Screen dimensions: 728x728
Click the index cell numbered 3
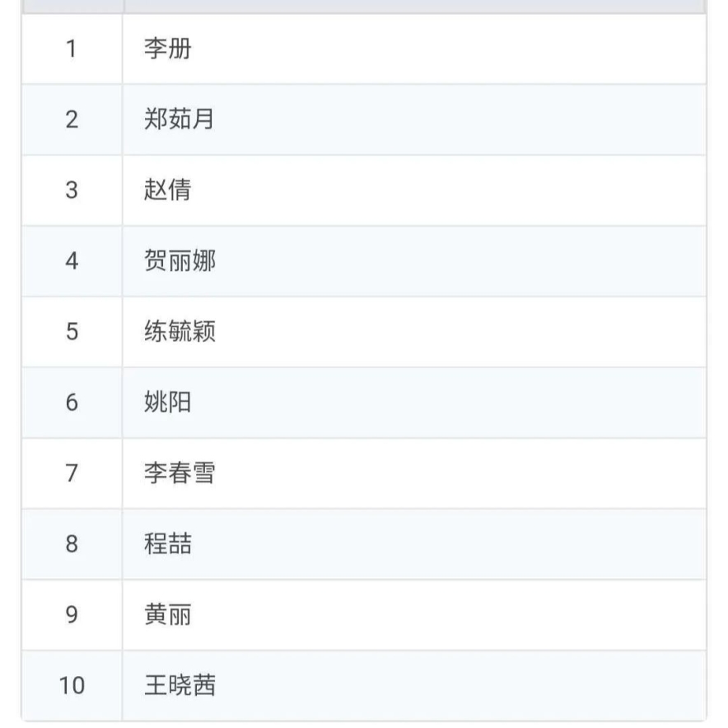[x=72, y=190]
